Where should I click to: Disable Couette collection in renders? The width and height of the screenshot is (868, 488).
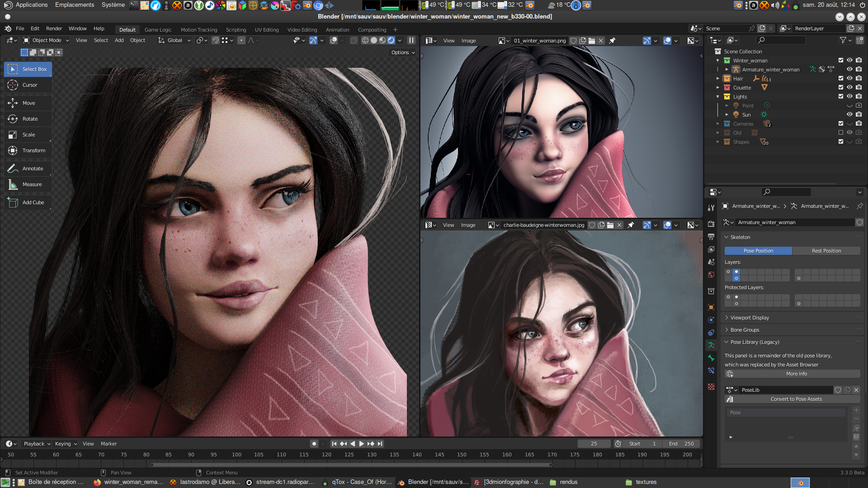click(x=859, y=87)
